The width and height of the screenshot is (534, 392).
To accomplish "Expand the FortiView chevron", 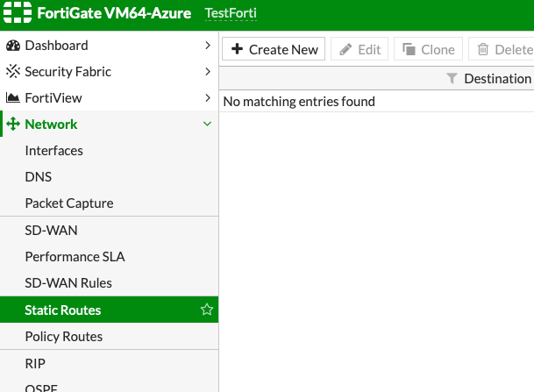I will (208, 97).
